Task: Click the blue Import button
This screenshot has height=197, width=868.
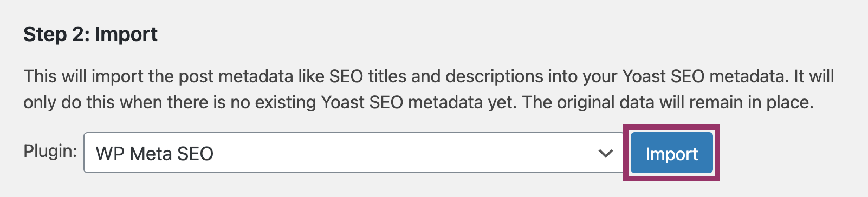Action: (672, 153)
